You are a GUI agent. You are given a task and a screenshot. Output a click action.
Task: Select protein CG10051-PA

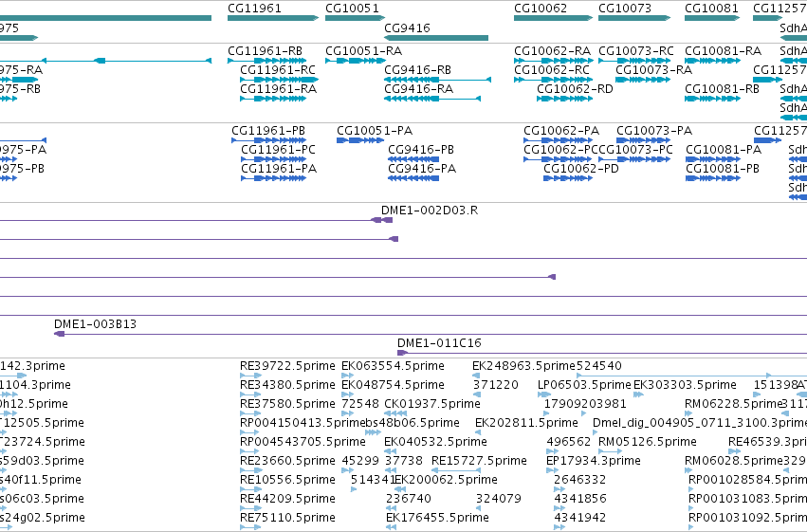[375, 131]
